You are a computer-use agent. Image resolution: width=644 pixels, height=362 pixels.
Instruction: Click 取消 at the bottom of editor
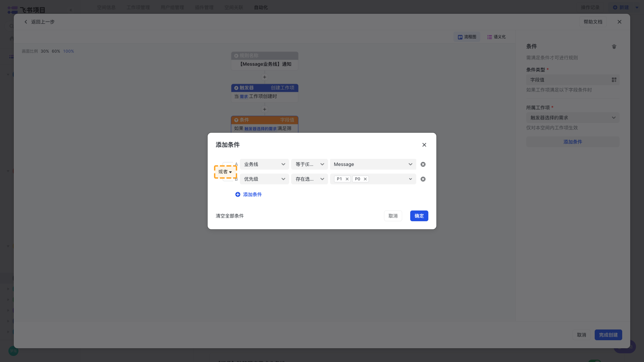point(581,335)
